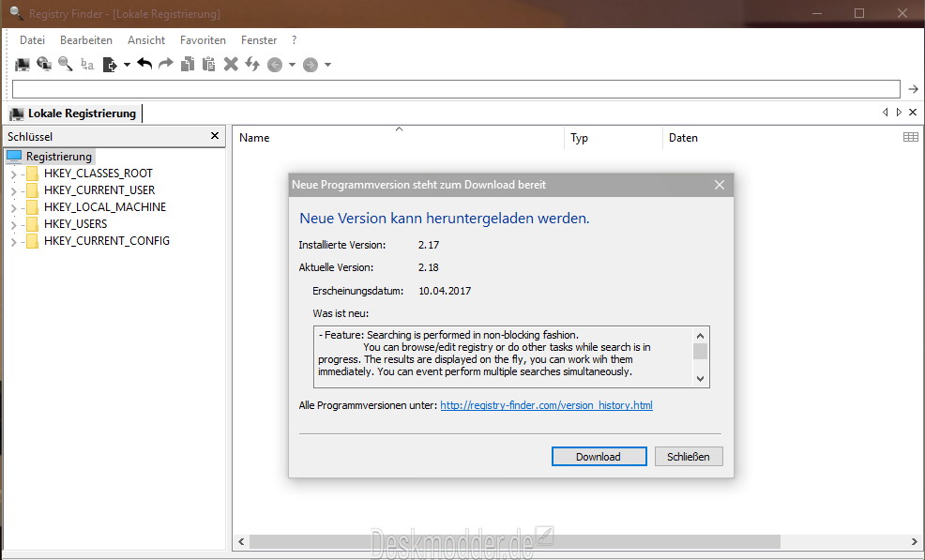The height and width of the screenshot is (560, 925).
Task: Expand the HKEY_LOCAL_MACHINE node
Action: click(x=13, y=207)
